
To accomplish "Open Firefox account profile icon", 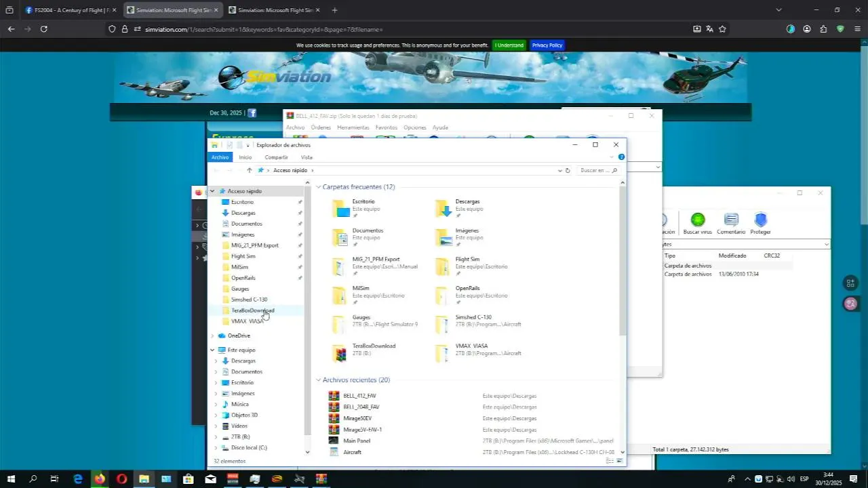I will 807,29.
